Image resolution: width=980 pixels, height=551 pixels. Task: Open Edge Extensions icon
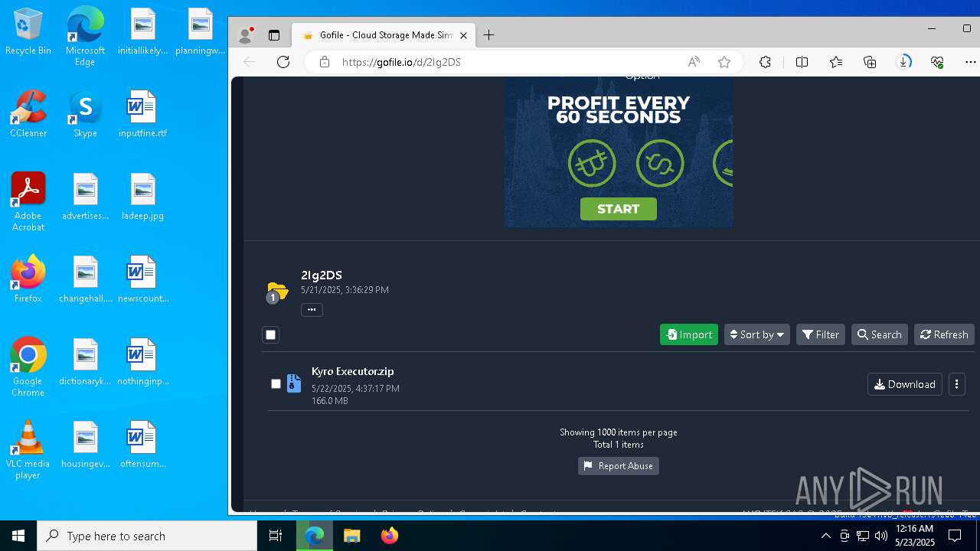[x=765, y=62]
